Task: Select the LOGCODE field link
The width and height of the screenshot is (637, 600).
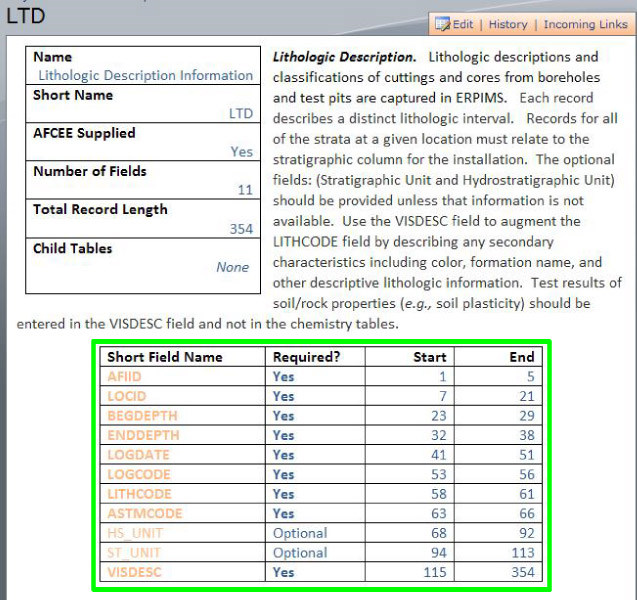Action: (138, 474)
